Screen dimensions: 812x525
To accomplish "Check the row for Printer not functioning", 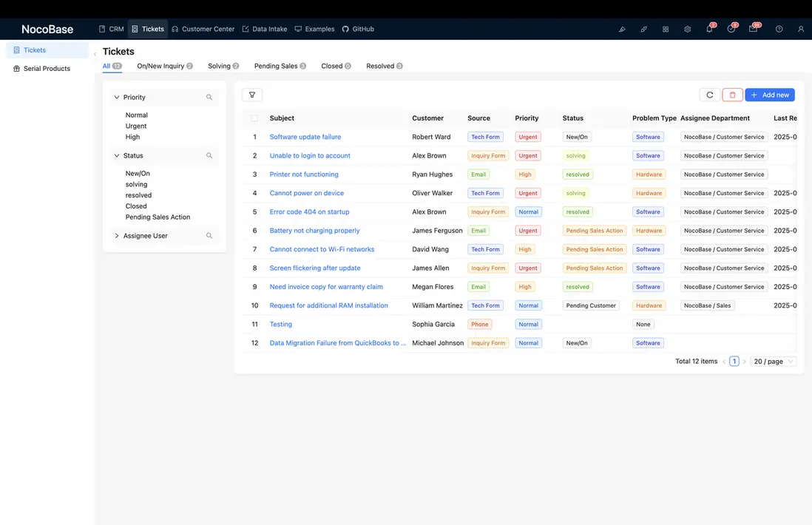I will click(x=254, y=174).
